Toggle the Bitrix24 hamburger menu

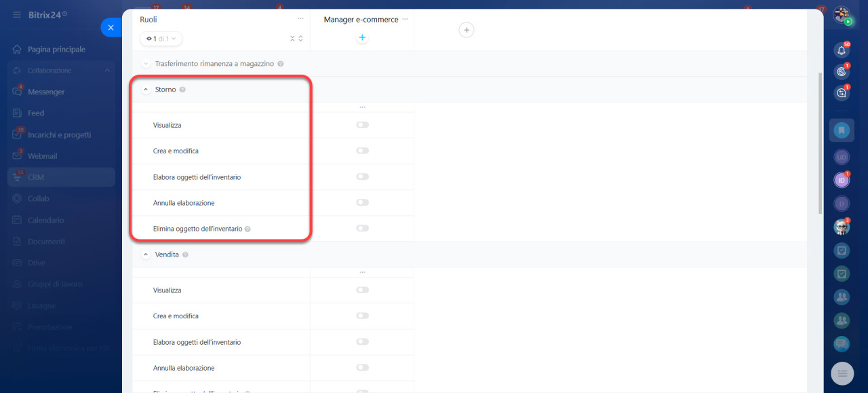tap(17, 14)
